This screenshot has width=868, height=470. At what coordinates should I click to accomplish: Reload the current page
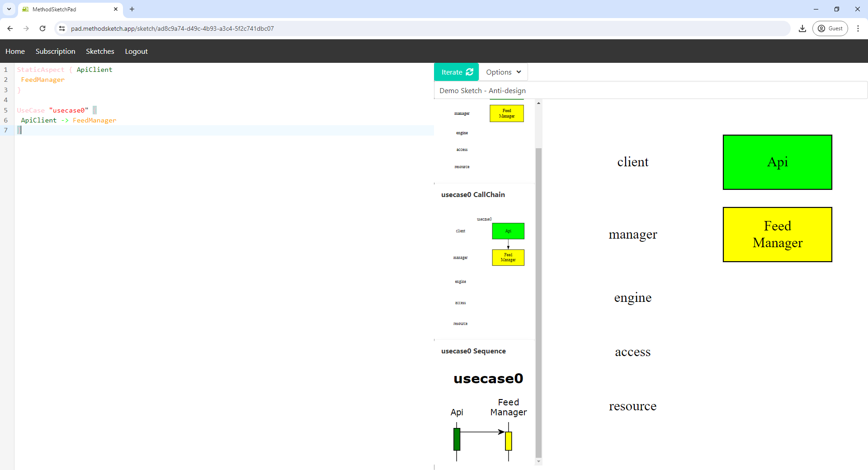click(42, 28)
